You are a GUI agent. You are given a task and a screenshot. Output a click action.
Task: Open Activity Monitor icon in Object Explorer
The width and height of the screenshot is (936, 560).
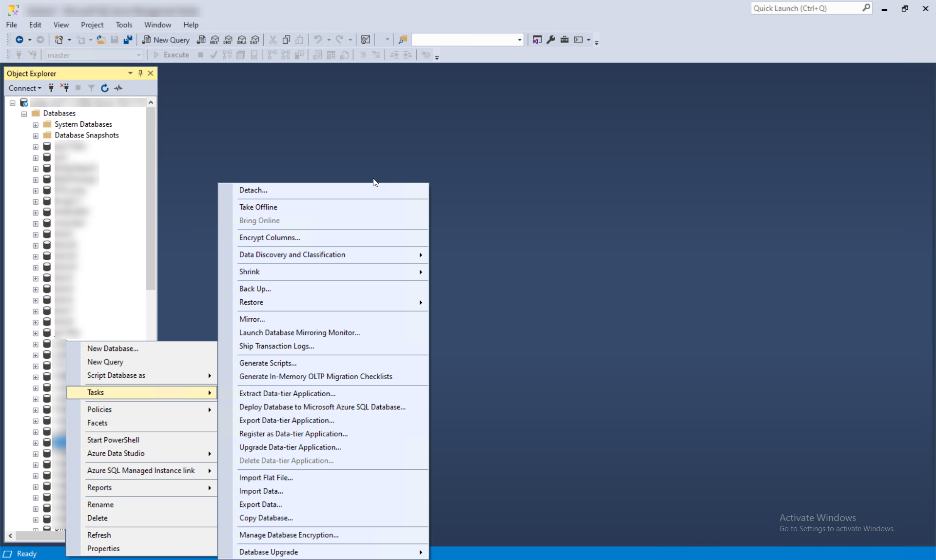click(118, 88)
